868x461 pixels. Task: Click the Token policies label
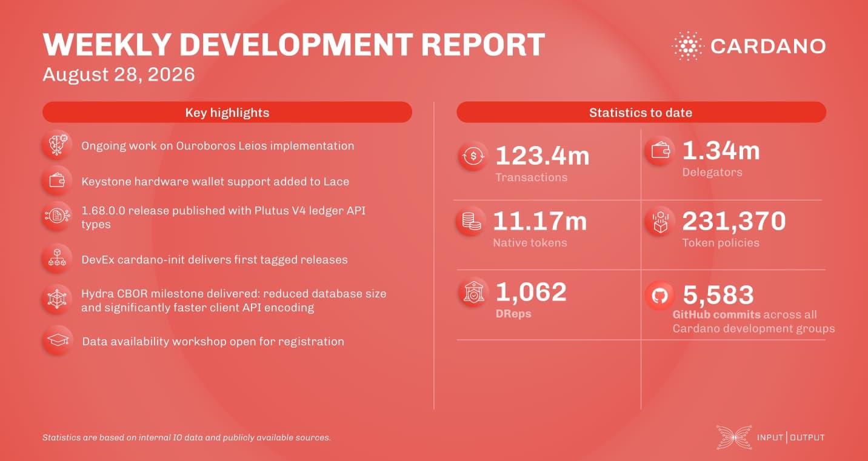coord(721,242)
